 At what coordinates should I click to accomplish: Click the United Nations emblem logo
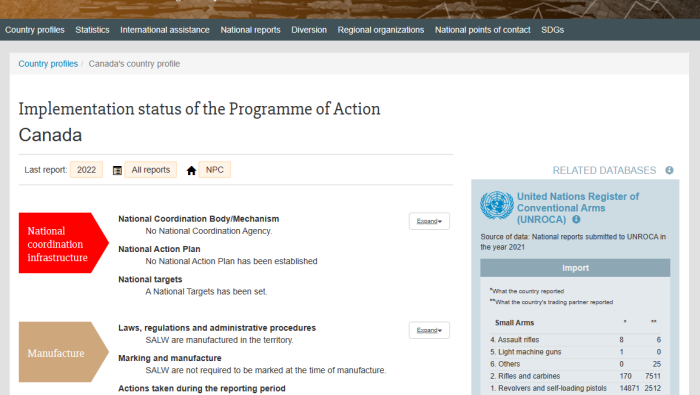497,205
